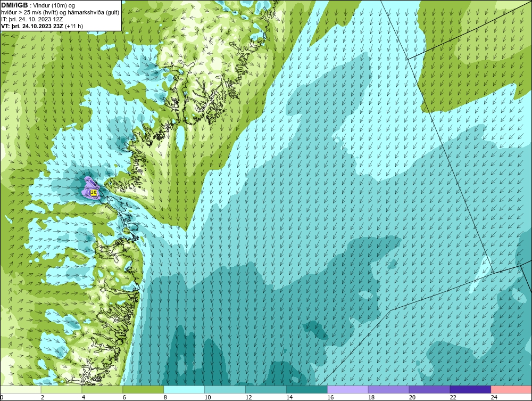Click the legend tick label 24
Viewport: 532px width, 401px height.
494,397
